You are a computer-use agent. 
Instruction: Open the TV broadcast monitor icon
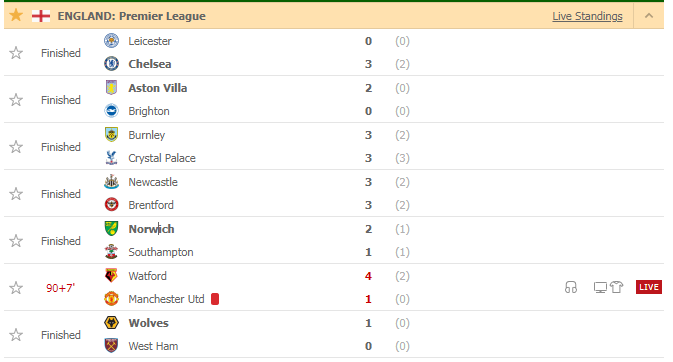600,287
